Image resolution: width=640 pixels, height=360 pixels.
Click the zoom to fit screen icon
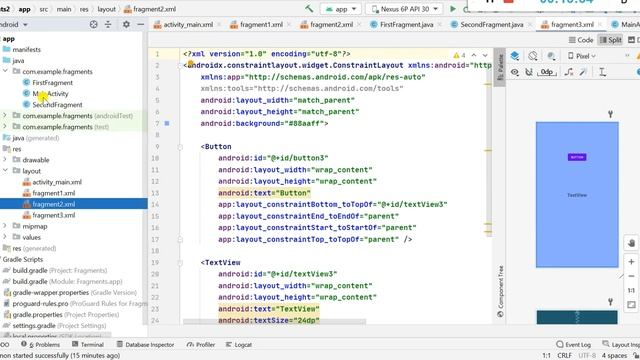pos(631,305)
